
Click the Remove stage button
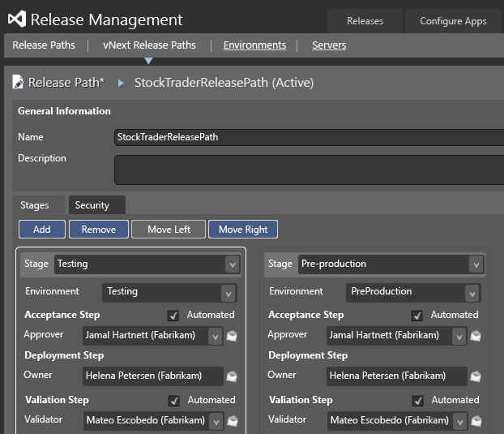(99, 230)
